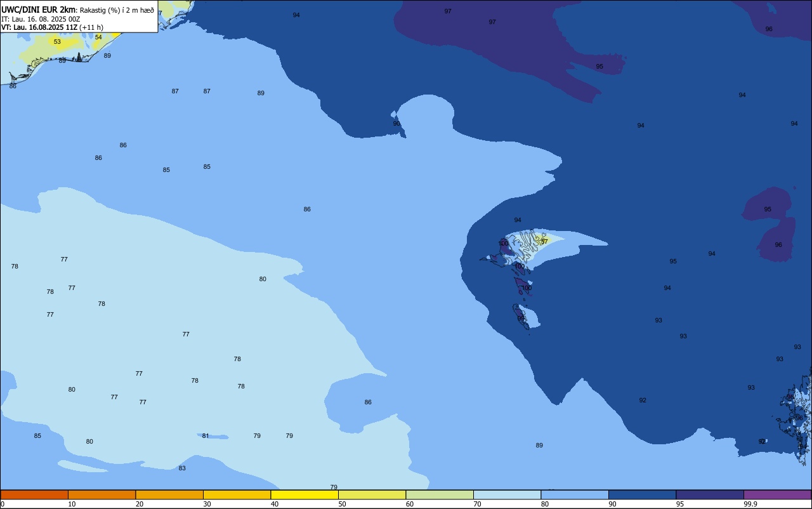Pick the purple legend swatch above 99.9

[777, 494]
